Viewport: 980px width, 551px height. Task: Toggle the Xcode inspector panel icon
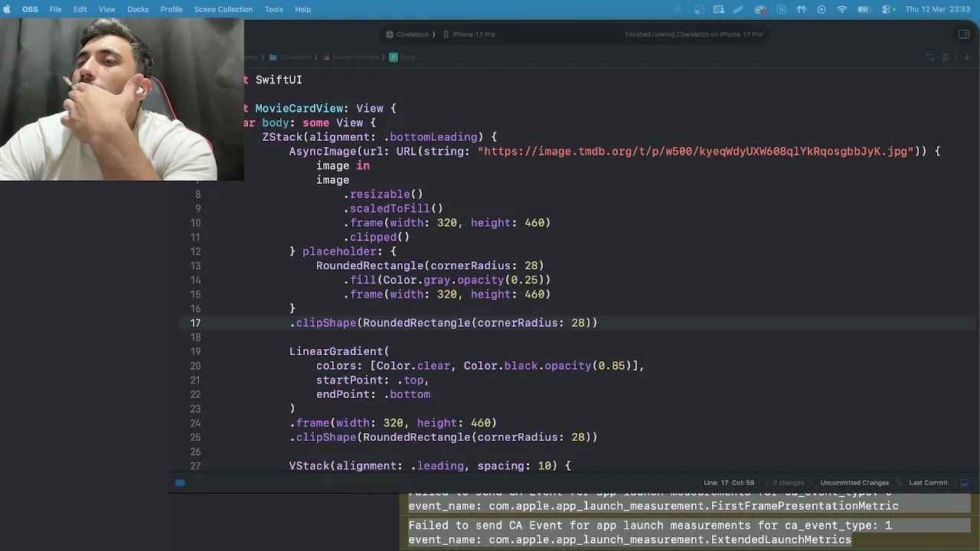click(x=964, y=34)
